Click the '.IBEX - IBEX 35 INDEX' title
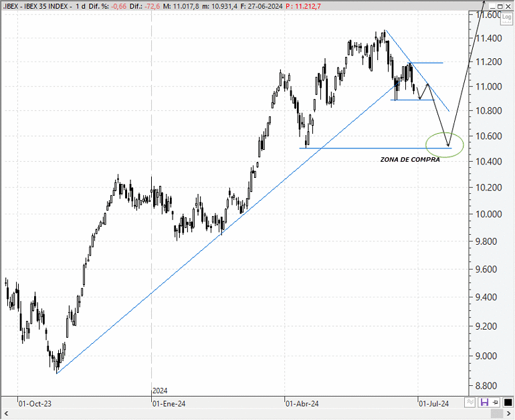This screenshot has height=420, width=515. pyautogui.click(x=35, y=6)
